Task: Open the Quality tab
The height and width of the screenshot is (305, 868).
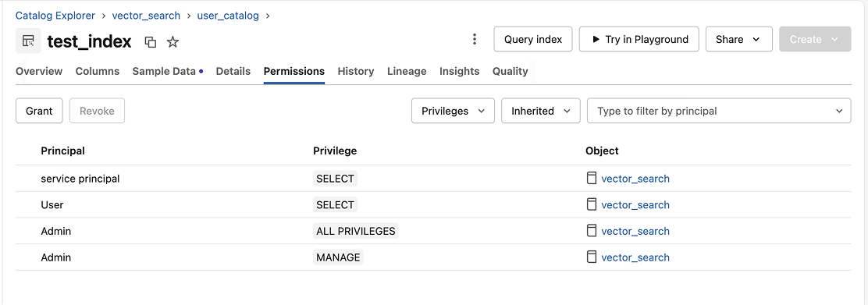Action: (x=510, y=72)
